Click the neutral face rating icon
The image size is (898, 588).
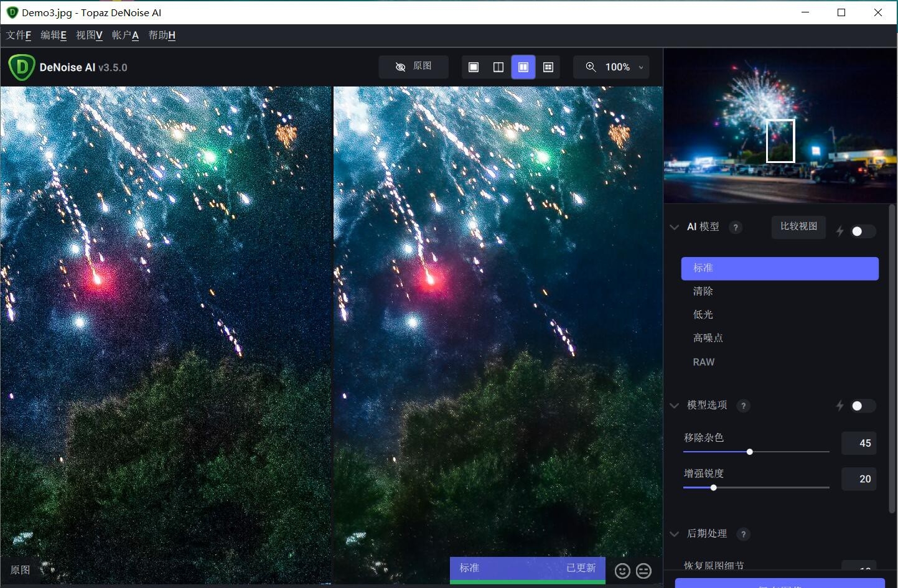[643, 571]
